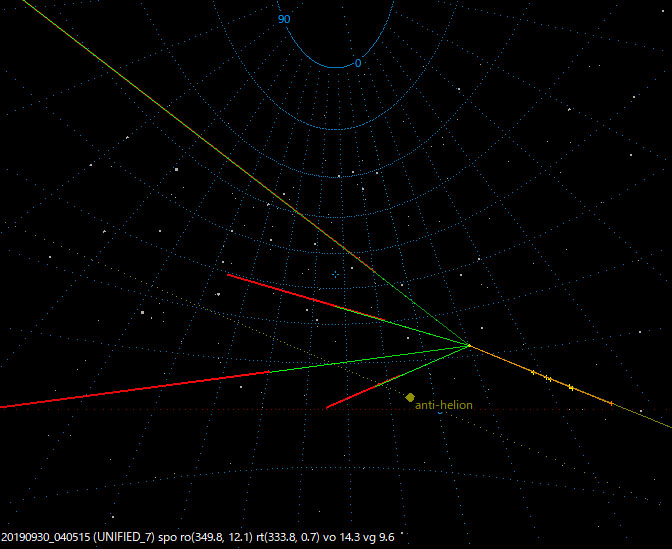672x549 pixels.
Task: Select the 'anti-helion' text label
Action: (444, 405)
